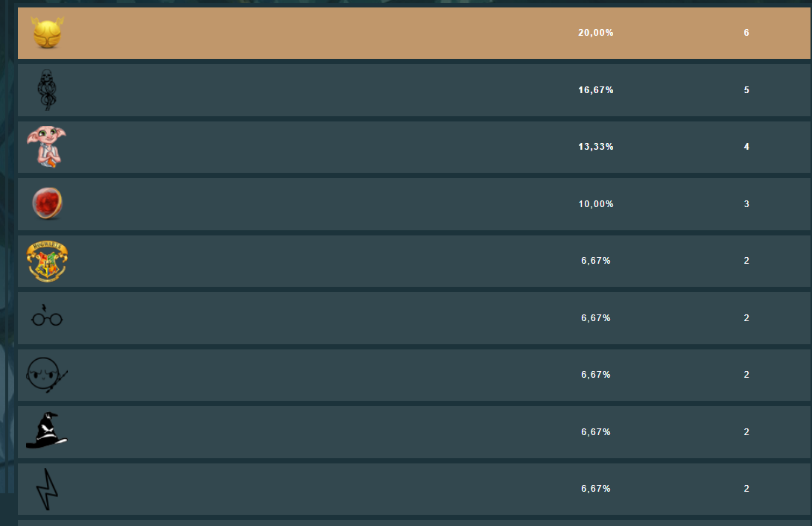Click the count 3 in Remembrall row
The image size is (812, 526).
tap(746, 204)
